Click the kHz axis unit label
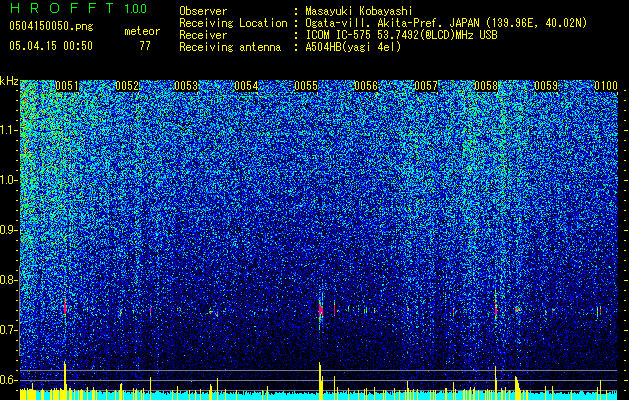This screenshot has width=629, height=400. (x=9, y=82)
